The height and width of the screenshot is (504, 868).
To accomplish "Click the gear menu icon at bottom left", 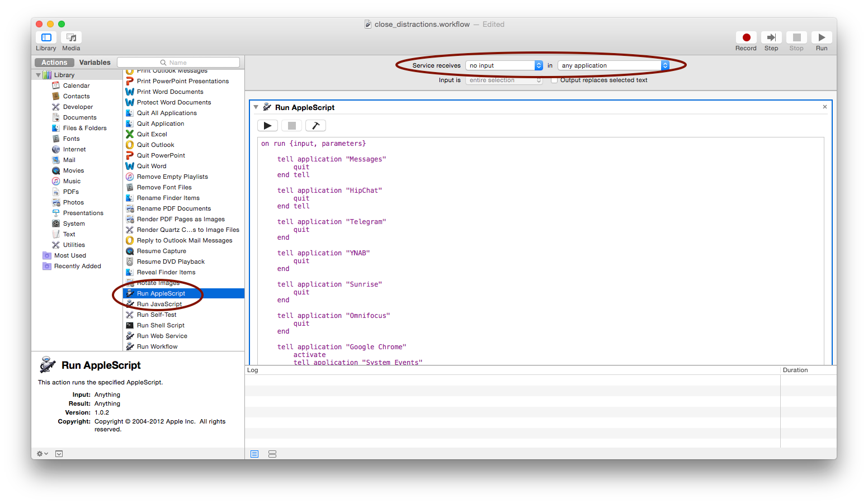I will coord(42,454).
